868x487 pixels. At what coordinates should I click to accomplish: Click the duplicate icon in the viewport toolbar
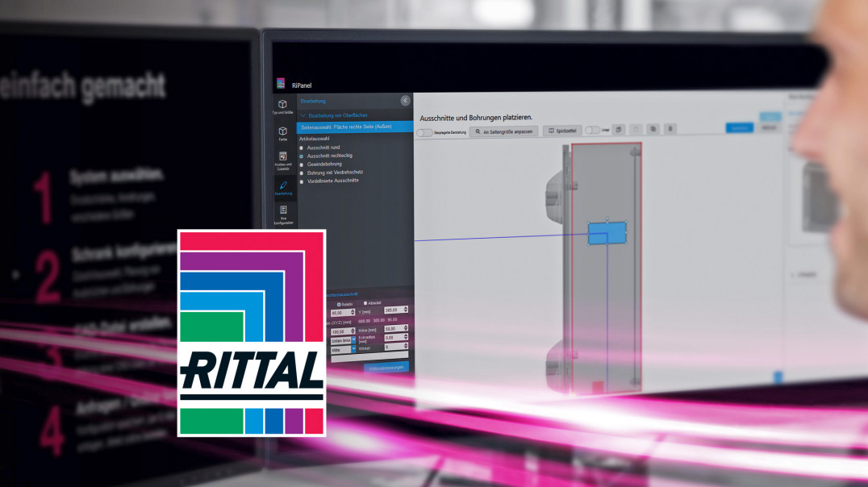pos(653,129)
